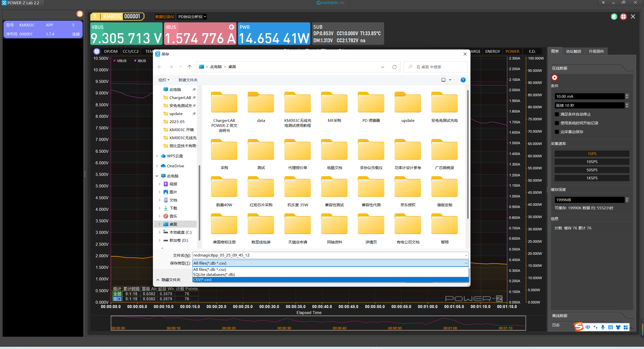This screenshot has width=644, height=349.
Task: Open the POWER chart tab
Action: (512, 52)
